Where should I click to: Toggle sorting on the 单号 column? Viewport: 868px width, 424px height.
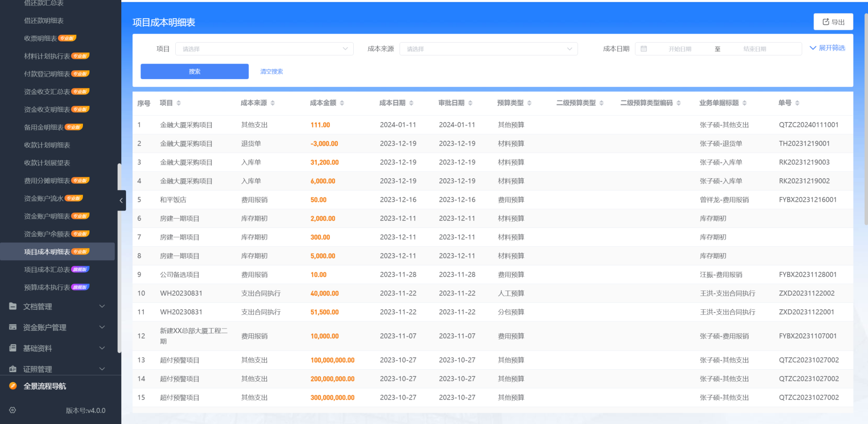797,102
